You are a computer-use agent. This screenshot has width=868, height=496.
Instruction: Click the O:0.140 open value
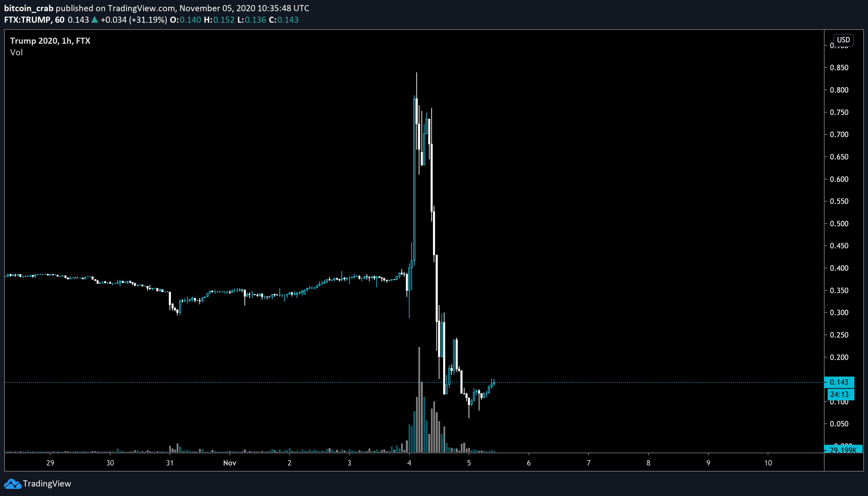(x=185, y=20)
